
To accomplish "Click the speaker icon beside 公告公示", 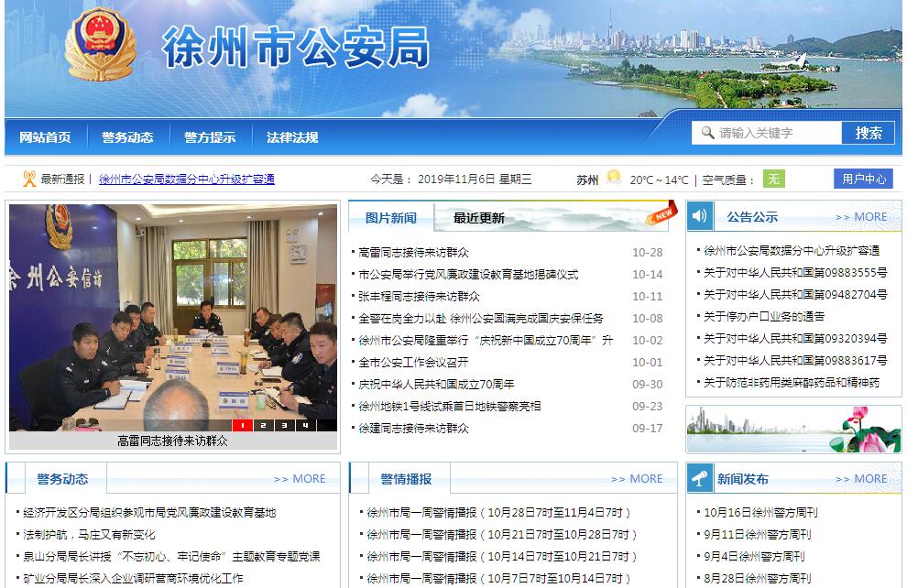I will pos(701,216).
